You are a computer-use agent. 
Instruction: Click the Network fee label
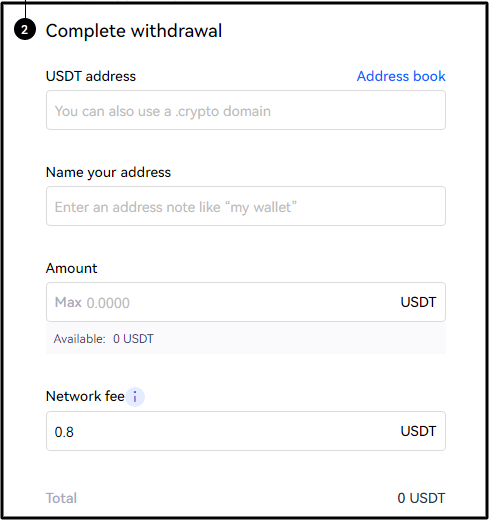85,396
